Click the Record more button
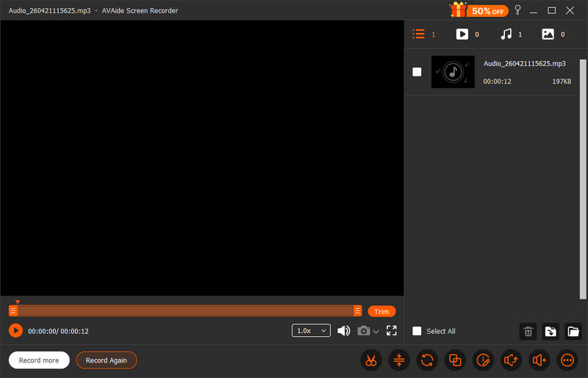Image resolution: width=588 pixels, height=378 pixels. tap(39, 360)
